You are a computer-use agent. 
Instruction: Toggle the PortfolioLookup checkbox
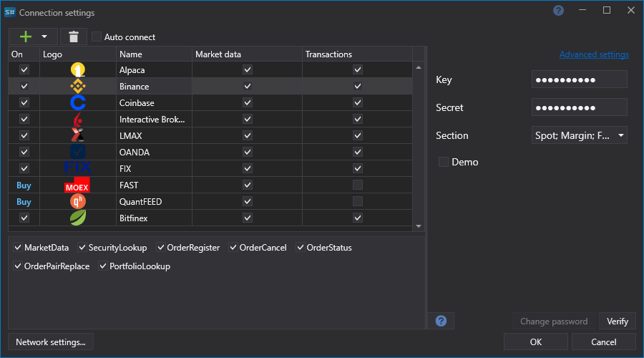pos(102,266)
